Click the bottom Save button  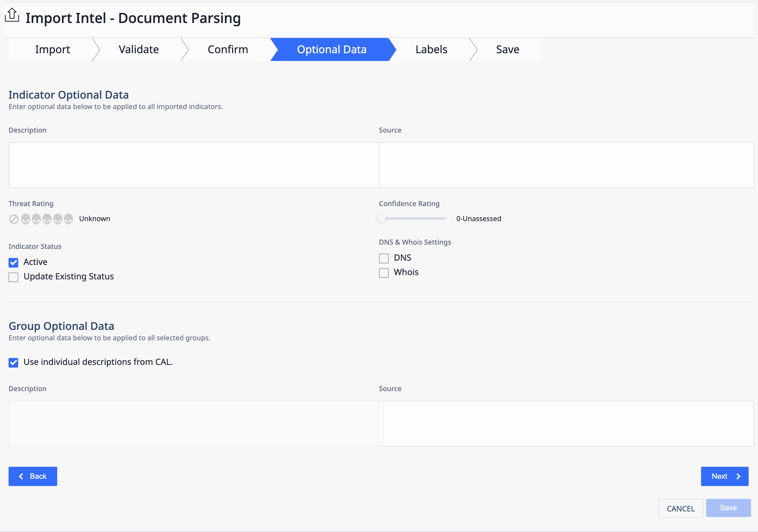[728, 508]
